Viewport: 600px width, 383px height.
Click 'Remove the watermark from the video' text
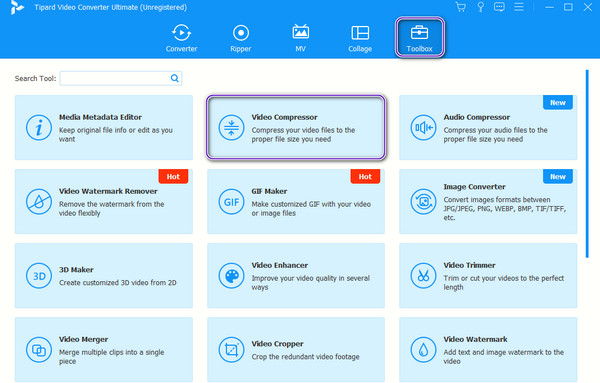tap(111, 209)
